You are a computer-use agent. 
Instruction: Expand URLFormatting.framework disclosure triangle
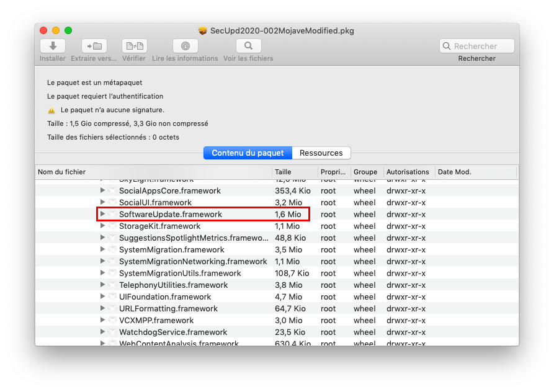click(102, 308)
